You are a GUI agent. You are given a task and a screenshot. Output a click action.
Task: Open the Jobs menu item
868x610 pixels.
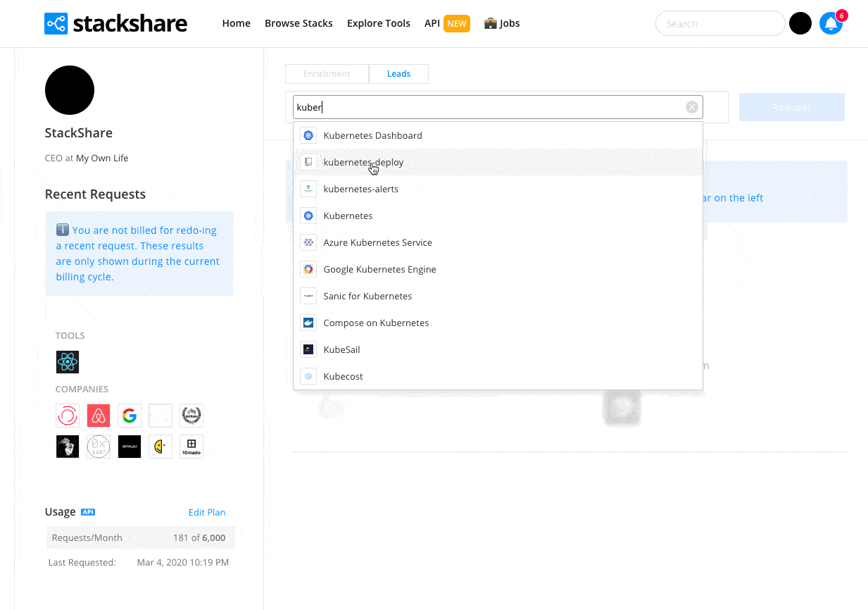(x=502, y=23)
